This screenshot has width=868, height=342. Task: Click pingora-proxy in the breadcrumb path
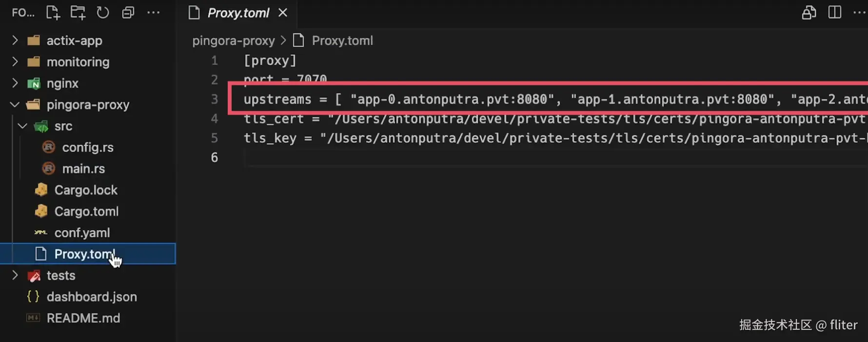click(234, 40)
